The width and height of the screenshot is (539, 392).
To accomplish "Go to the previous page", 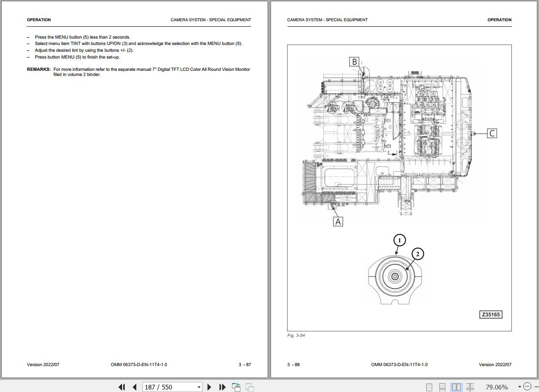I will click(x=135, y=387).
